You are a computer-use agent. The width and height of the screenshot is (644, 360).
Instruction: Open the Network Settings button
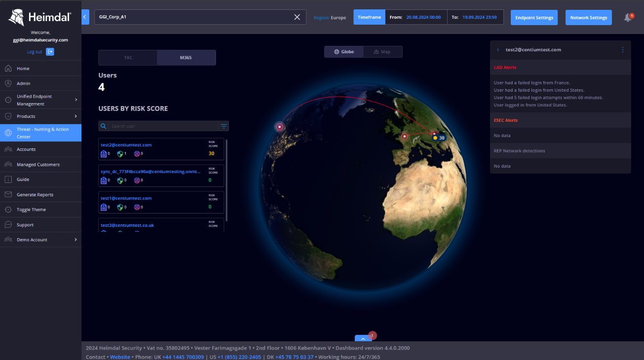[x=589, y=17]
